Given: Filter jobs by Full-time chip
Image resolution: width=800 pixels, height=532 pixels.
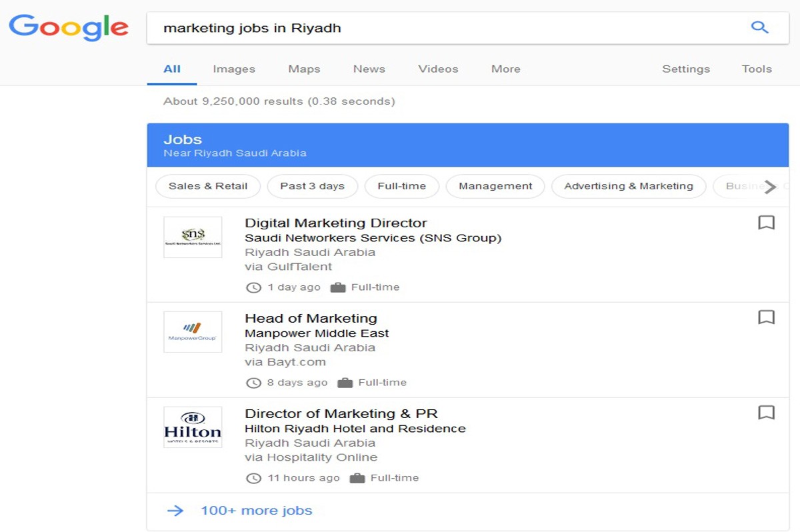Looking at the screenshot, I should coord(401,186).
